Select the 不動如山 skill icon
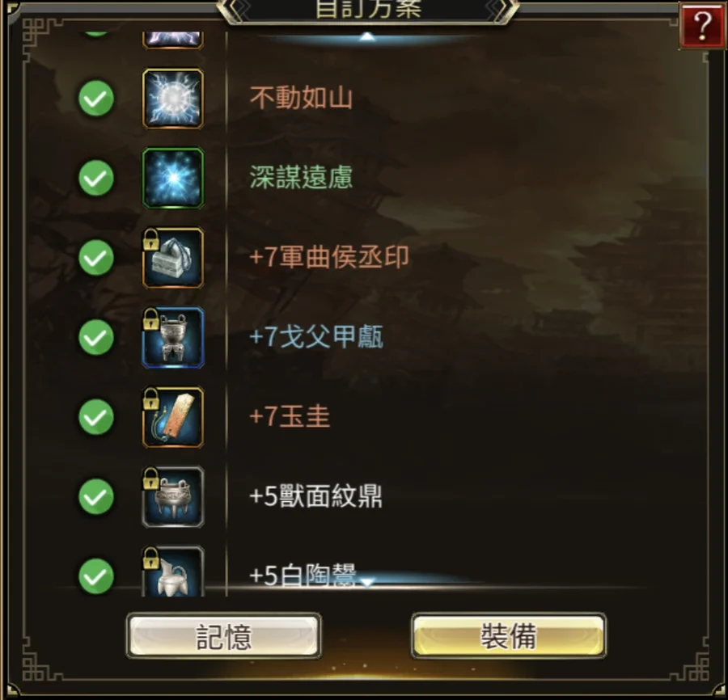The image size is (728, 700). 173,99
